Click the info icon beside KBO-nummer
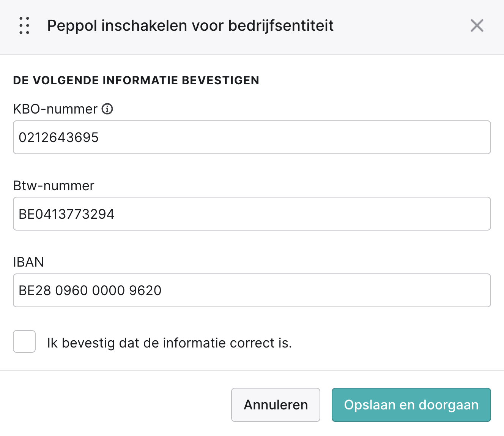The height and width of the screenshot is (436, 504). pos(108,109)
